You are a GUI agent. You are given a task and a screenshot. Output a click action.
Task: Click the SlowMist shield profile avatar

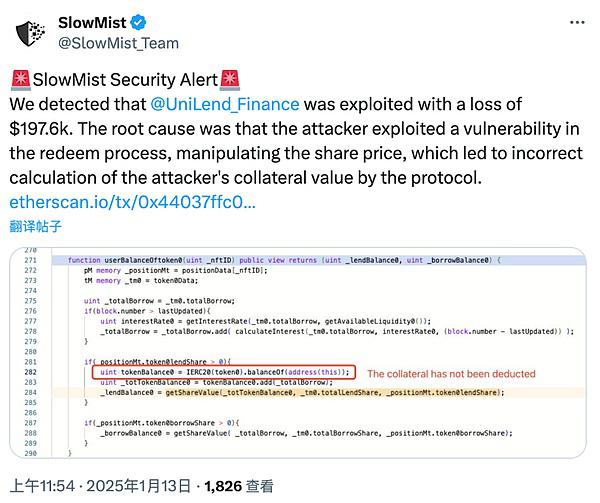tap(31, 34)
